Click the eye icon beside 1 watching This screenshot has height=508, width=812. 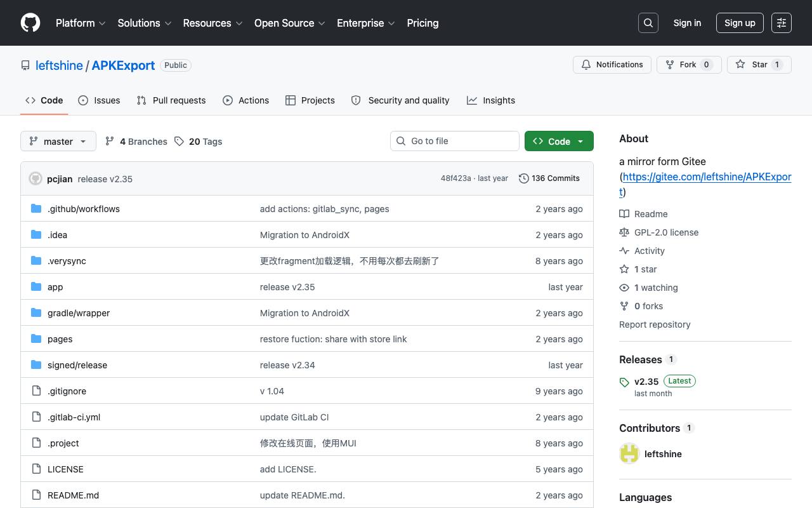(x=624, y=288)
